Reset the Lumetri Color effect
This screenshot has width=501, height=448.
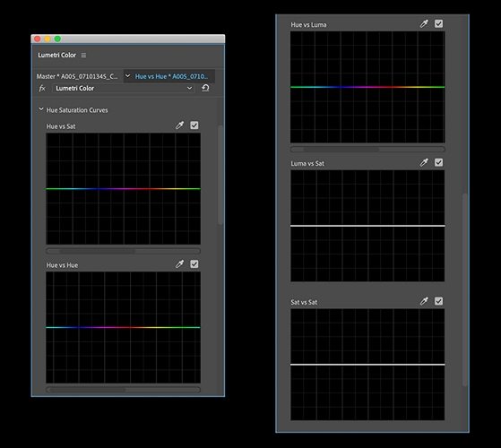[205, 88]
